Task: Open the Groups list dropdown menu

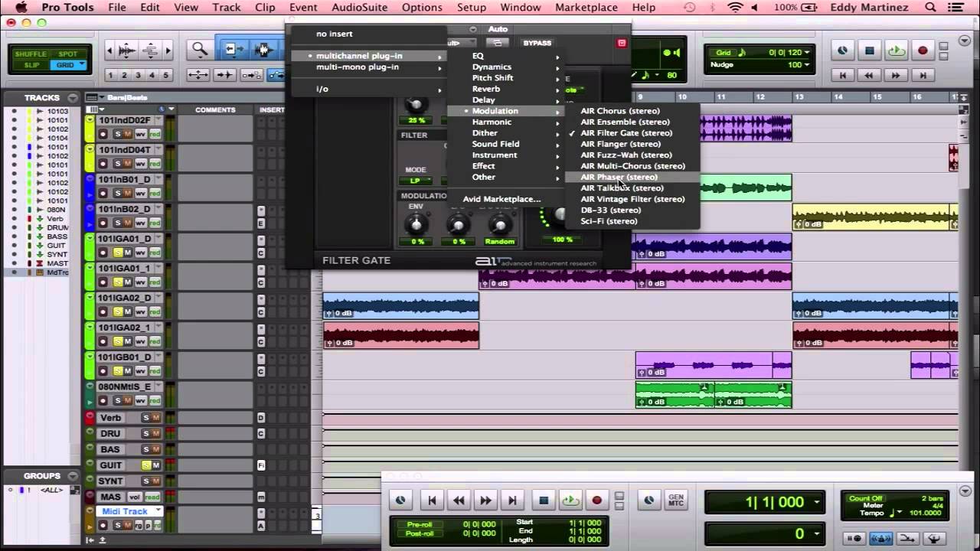Action: click(x=73, y=475)
